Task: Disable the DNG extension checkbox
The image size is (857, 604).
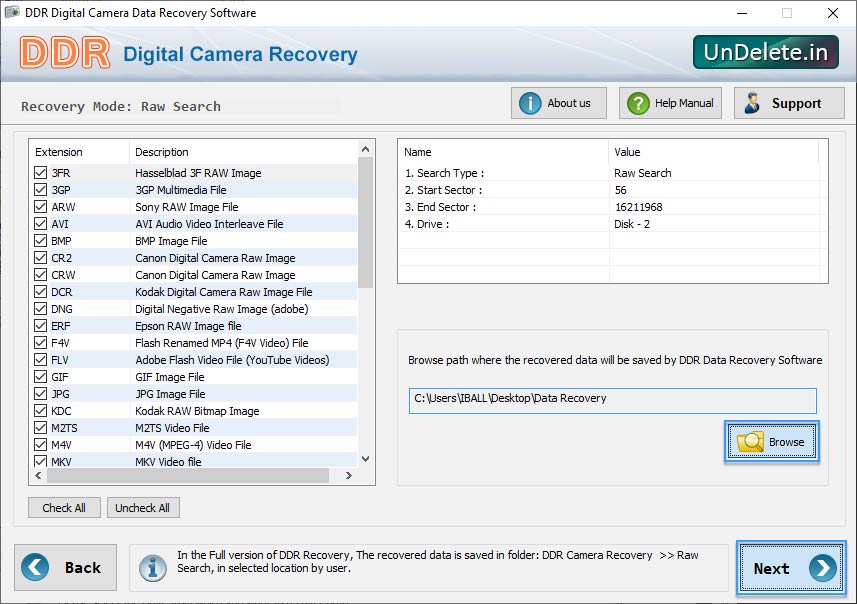Action: click(x=40, y=308)
